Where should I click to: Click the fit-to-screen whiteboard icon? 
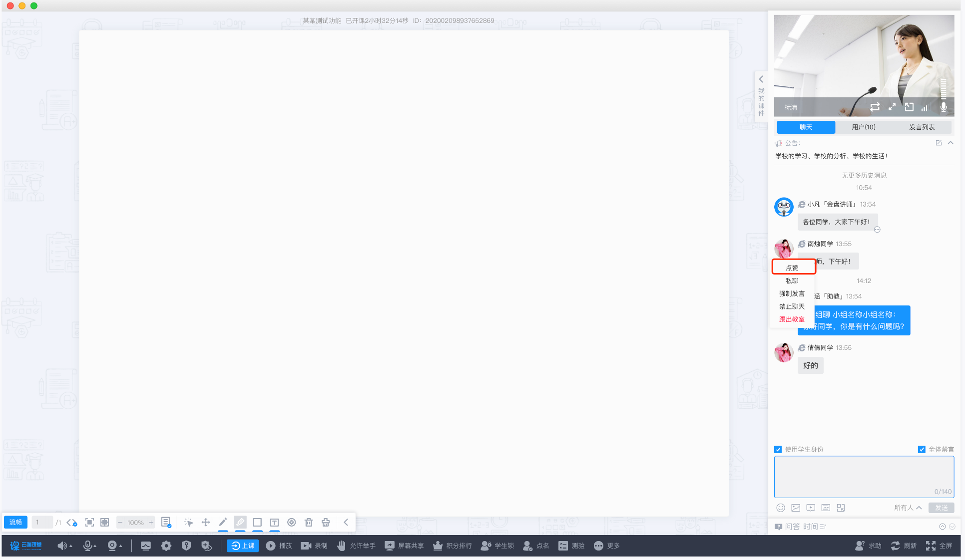[89, 522]
